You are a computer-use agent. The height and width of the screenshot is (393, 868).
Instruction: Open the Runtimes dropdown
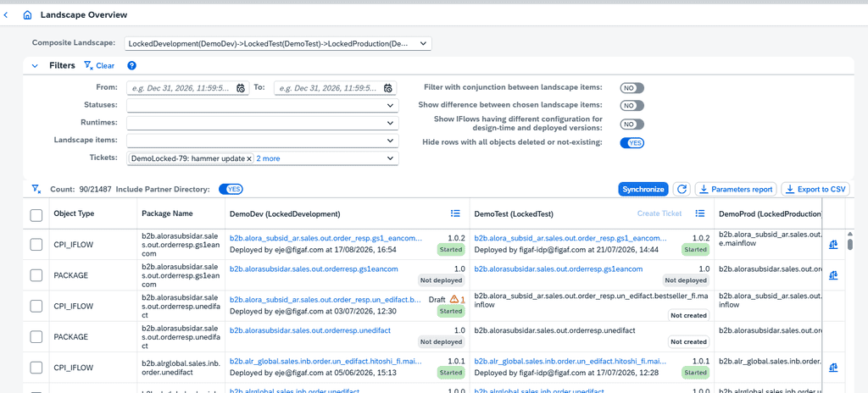point(263,123)
